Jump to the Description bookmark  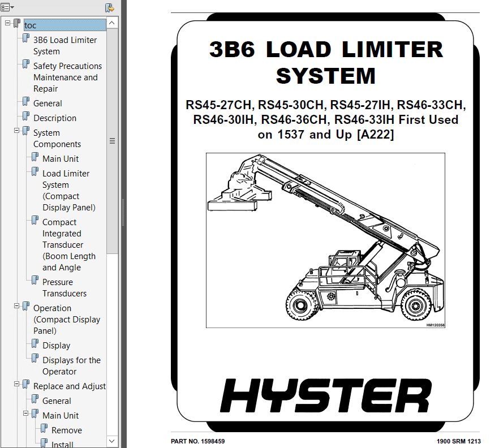click(55, 118)
